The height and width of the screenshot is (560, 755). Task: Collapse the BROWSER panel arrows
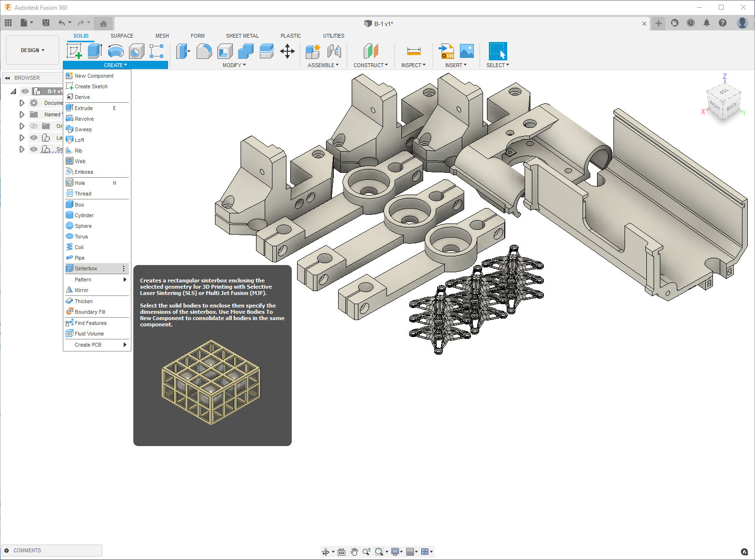8,78
